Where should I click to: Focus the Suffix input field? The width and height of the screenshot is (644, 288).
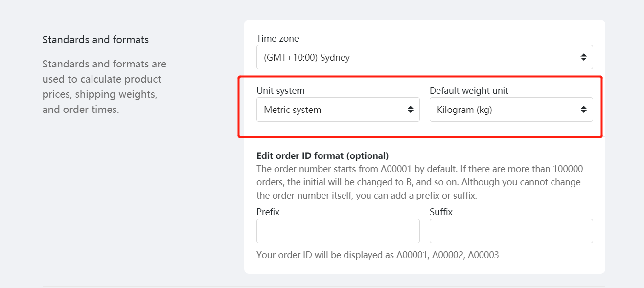(511, 231)
